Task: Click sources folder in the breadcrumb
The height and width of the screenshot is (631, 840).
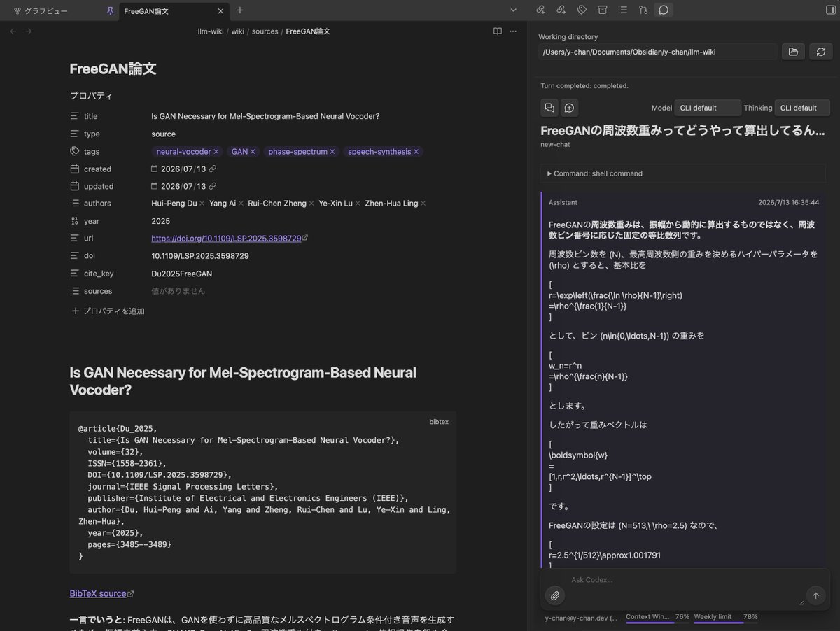Action: pos(265,31)
